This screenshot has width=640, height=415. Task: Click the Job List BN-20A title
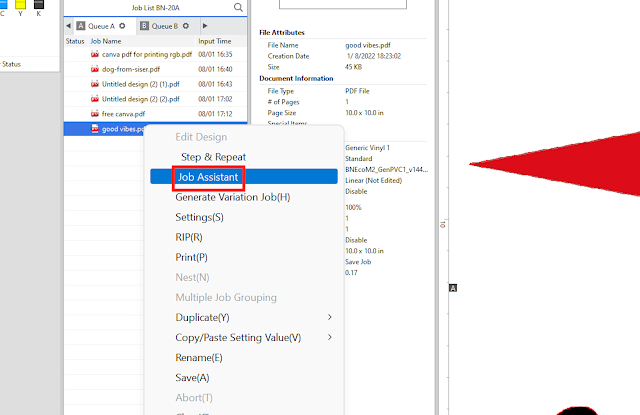pos(156,7)
